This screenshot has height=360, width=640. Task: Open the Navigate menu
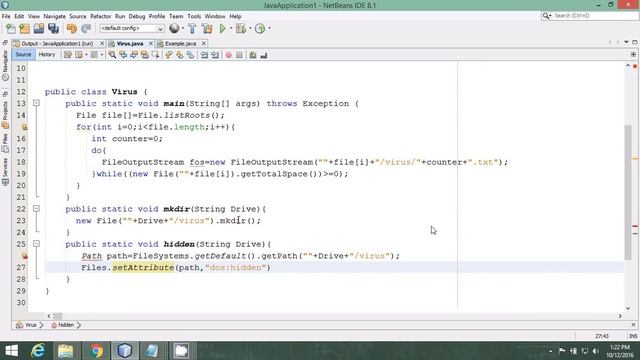click(54, 16)
